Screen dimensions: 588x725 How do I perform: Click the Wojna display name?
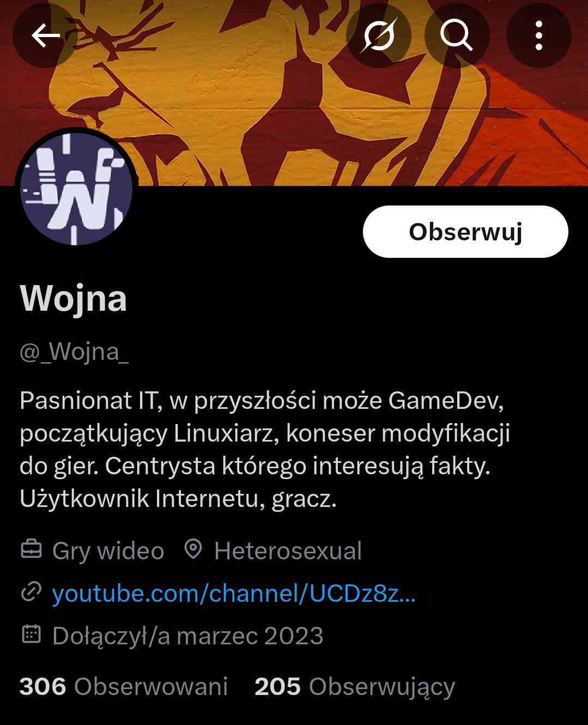(73, 299)
